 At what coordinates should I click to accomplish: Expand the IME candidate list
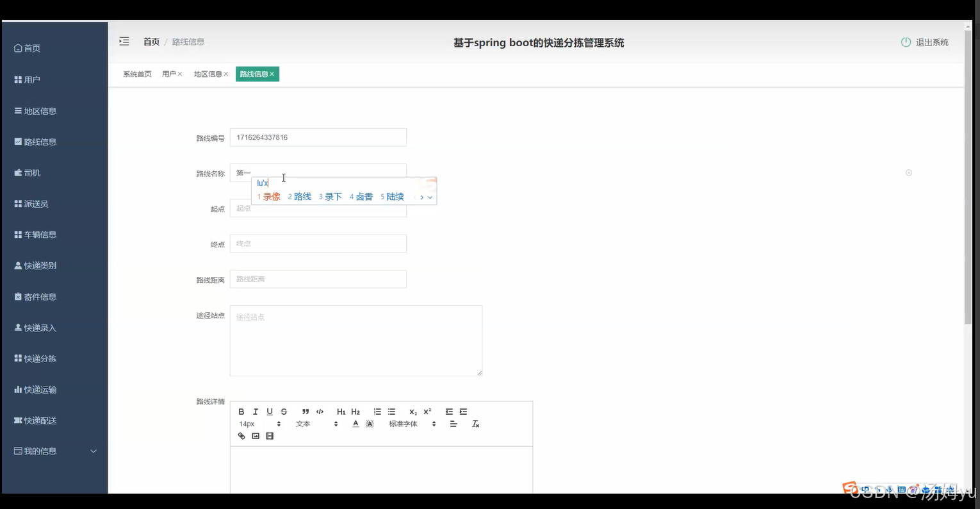(430, 197)
